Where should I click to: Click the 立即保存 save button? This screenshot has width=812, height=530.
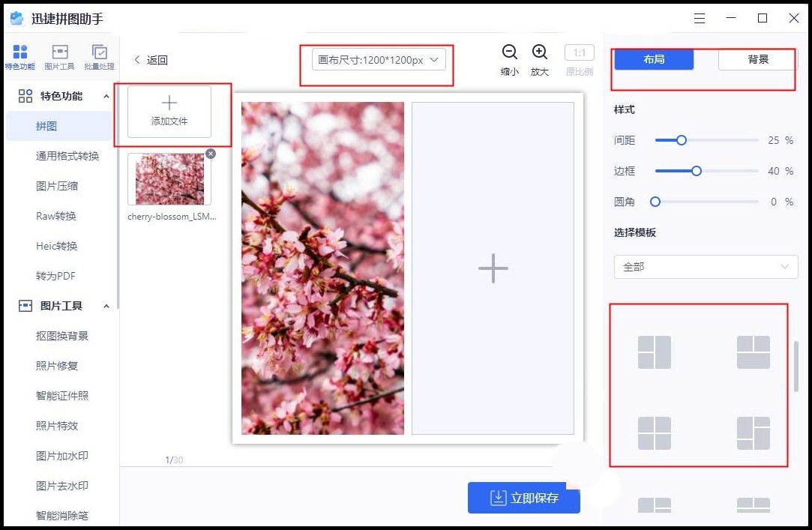pyautogui.click(x=523, y=498)
